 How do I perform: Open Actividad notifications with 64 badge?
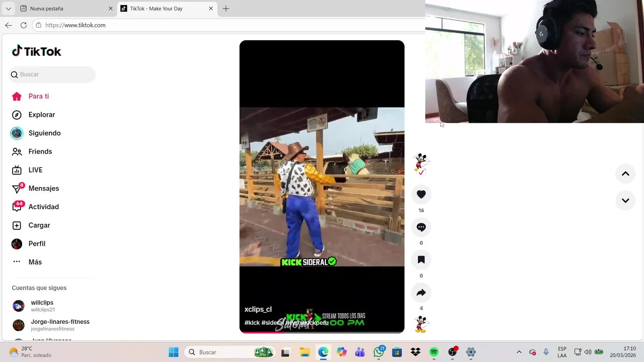click(35, 207)
